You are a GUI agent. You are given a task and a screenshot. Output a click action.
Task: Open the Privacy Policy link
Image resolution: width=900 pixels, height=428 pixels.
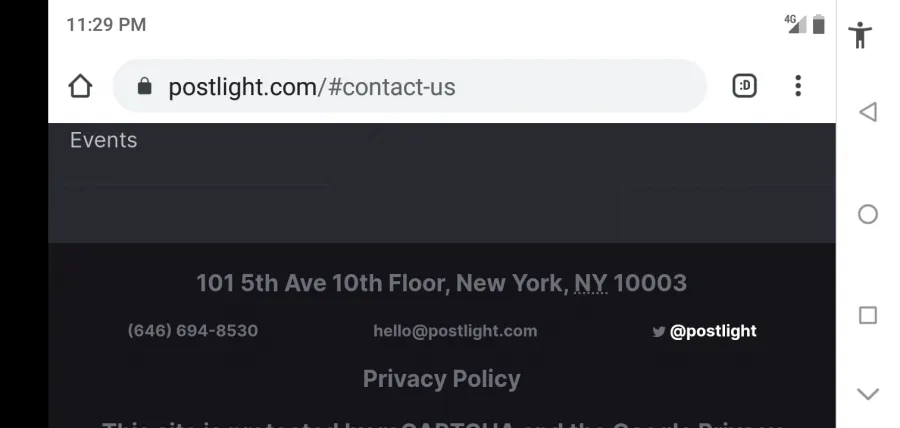tap(441, 379)
